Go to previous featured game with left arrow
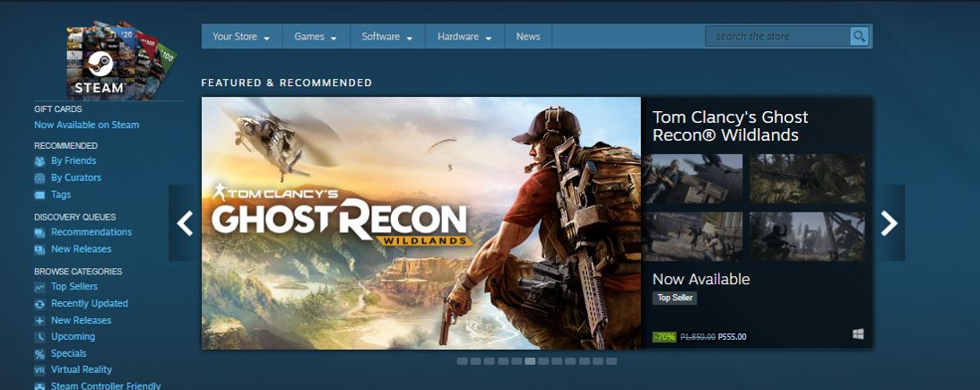This screenshot has width=980, height=390. pyautogui.click(x=185, y=223)
